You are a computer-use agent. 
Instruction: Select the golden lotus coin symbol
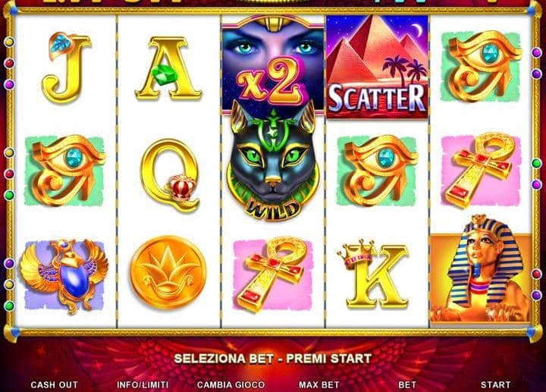[x=168, y=273]
